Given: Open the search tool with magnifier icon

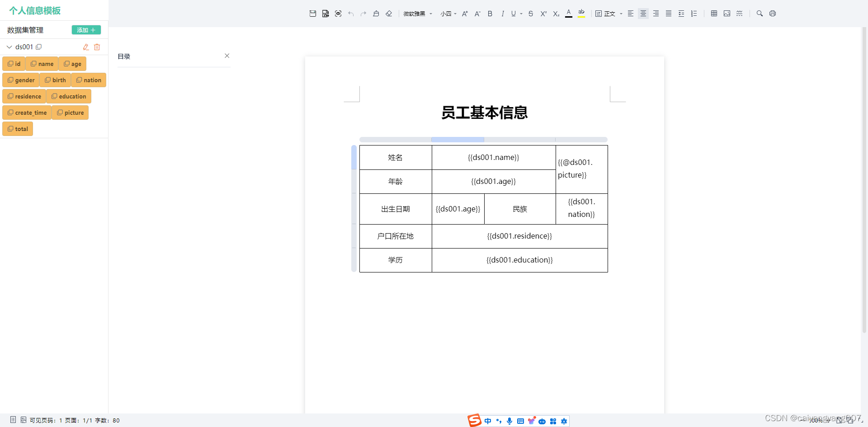Looking at the screenshot, I should [x=760, y=14].
